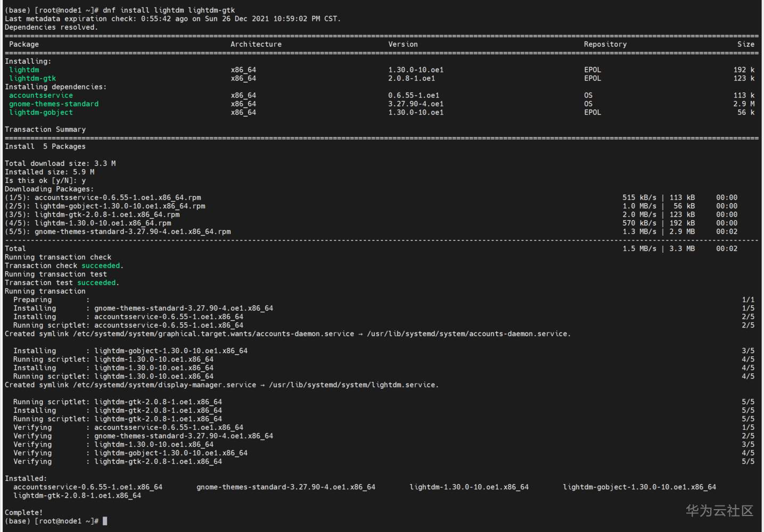Click the green "accountsservice" dependency name
This screenshot has width=764, height=532.
(x=41, y=95)
